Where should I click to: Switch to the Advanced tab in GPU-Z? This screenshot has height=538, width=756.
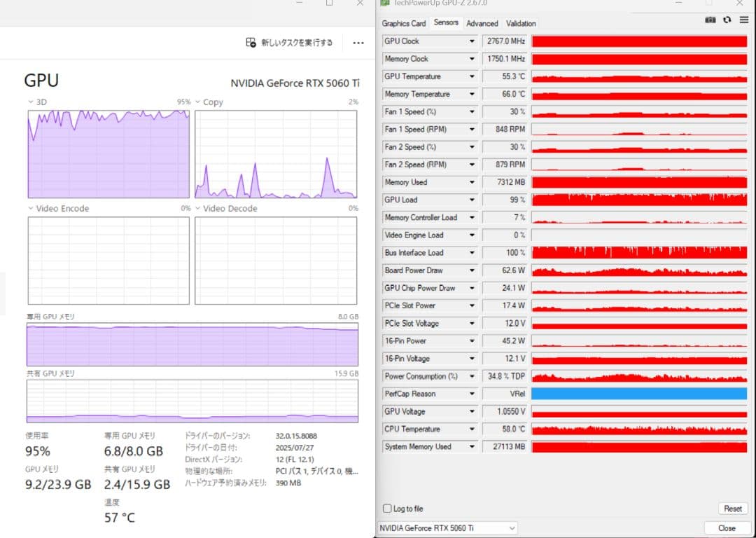[x=482, y=23]
